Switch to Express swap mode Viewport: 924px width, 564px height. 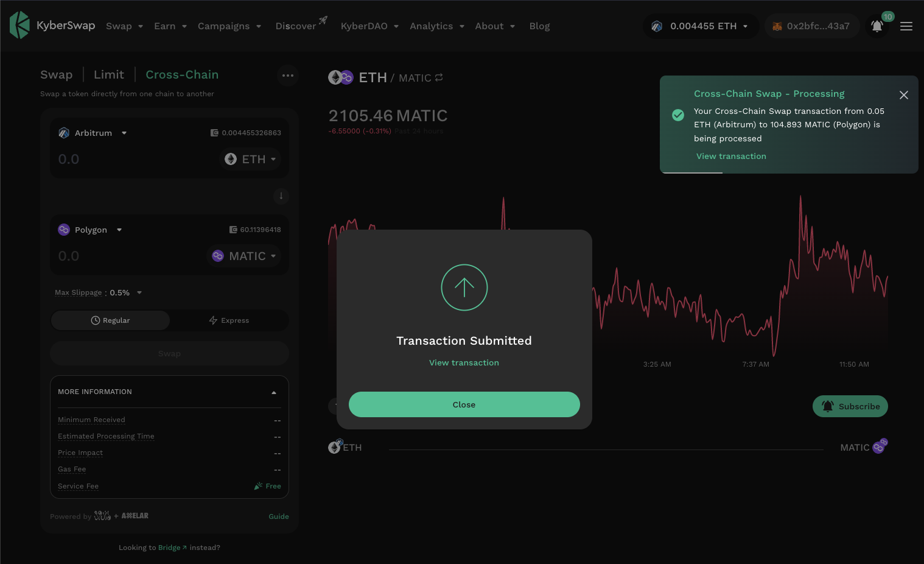click(229, 320)
